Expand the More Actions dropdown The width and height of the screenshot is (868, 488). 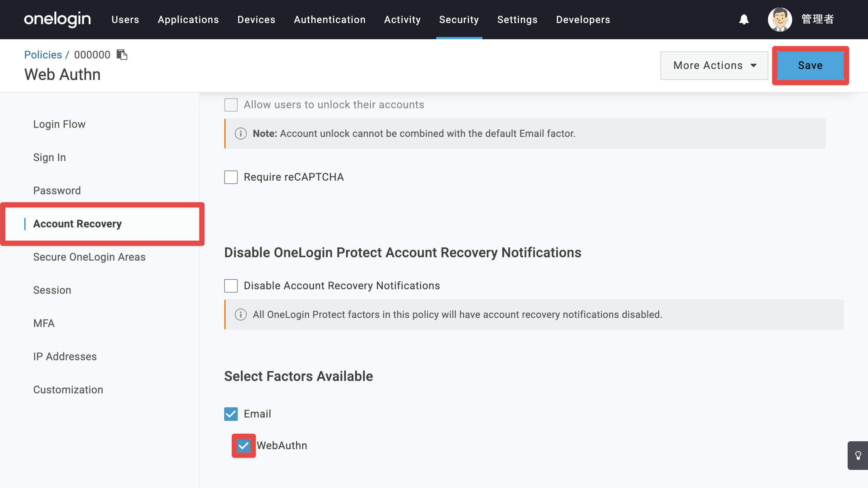[x=714, y=66]
